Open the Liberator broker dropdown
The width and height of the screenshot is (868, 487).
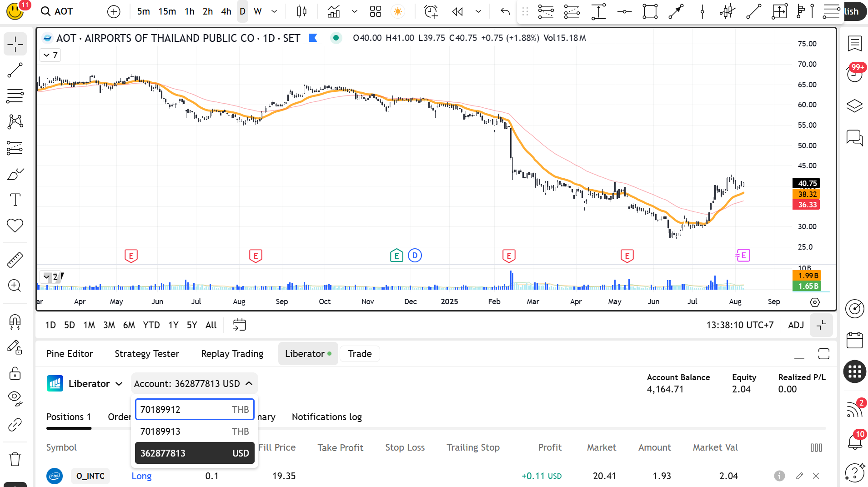click(x=85, y=383)
